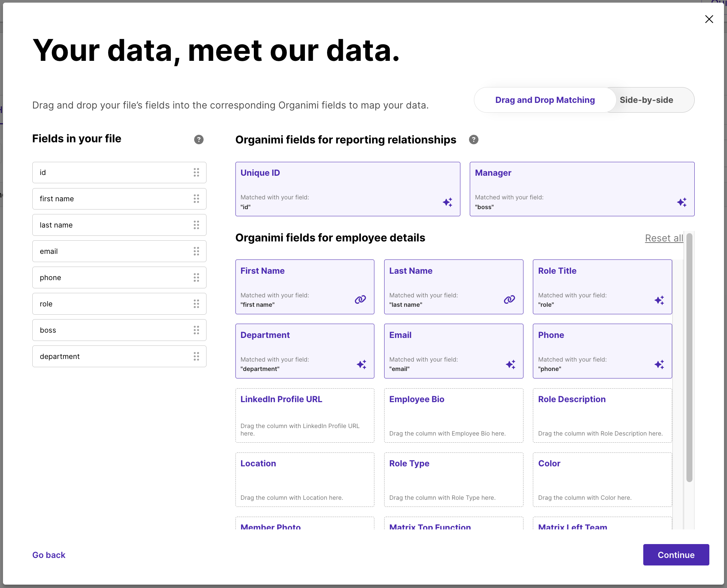Click the sparkle icon in Role Title card
The height and width of the screenshot is (588, 727).
[x=659, y=300]
